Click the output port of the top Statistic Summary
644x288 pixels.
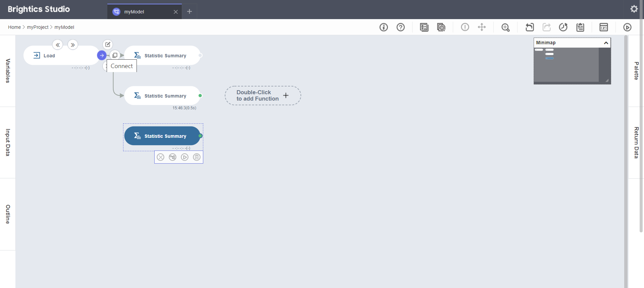pos(200,55)
